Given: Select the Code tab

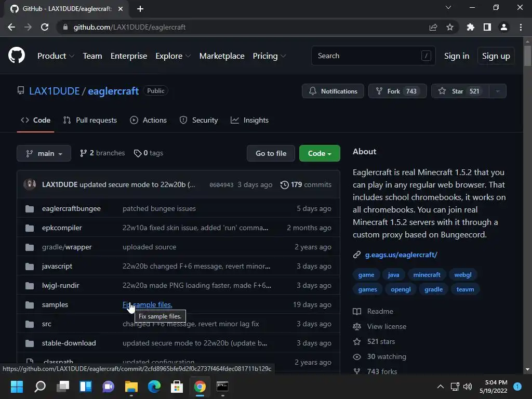Looking at the screenshot, I should click(x=36, y=120).
